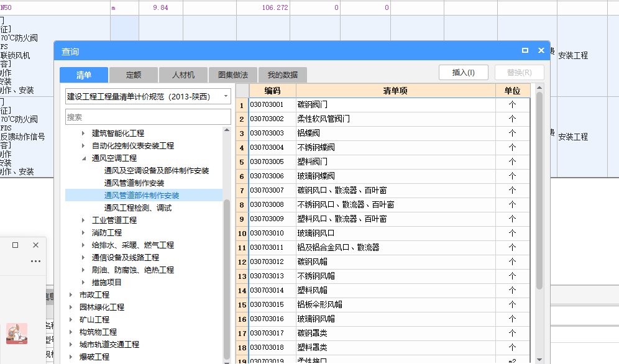
Task: Click list scrollbar down arrow
Action: click(x=539, y=360)
